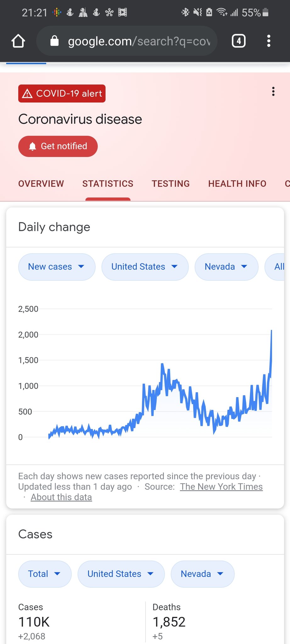
Task: Open the About this data link
Action: pyautogui.click(x=61, y=497)
